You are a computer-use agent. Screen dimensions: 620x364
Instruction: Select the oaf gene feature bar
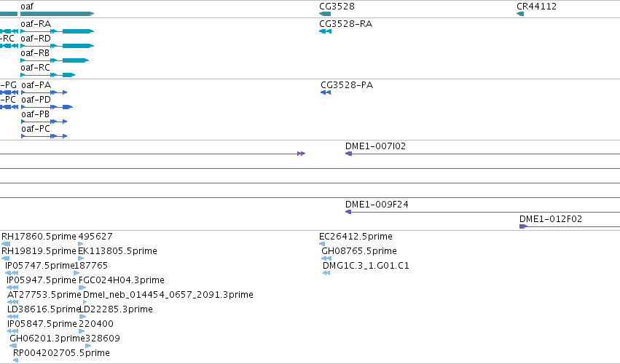(x=58, y=14)
